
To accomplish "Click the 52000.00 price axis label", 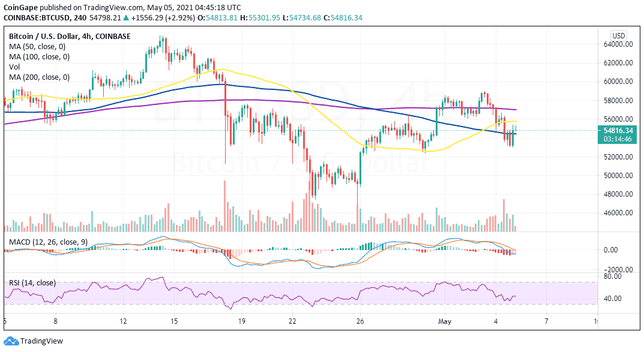I will click(x=618, y=157).
